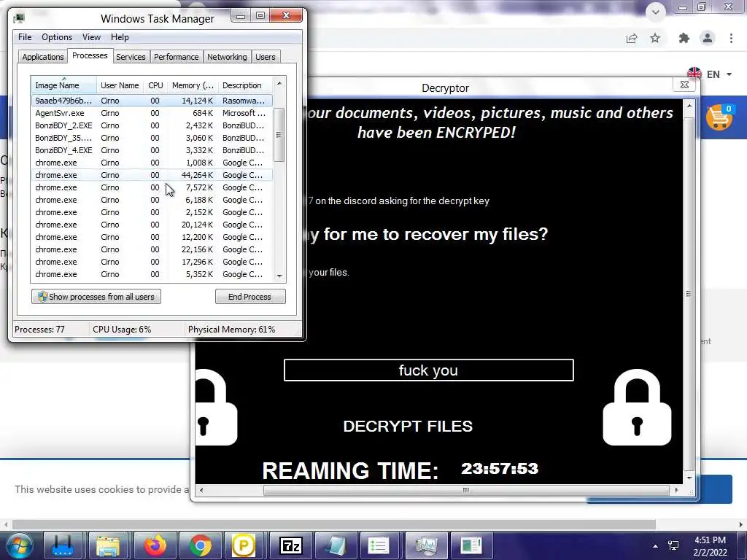Open Windows Explorer from taskbar
The image size is (747, 560).
pyautogui.click(x=109, y=545)
